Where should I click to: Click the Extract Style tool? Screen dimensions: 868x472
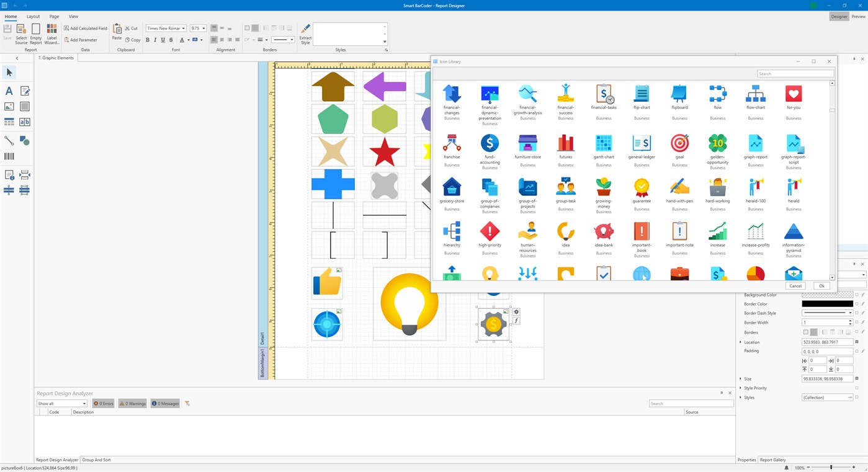305,32
